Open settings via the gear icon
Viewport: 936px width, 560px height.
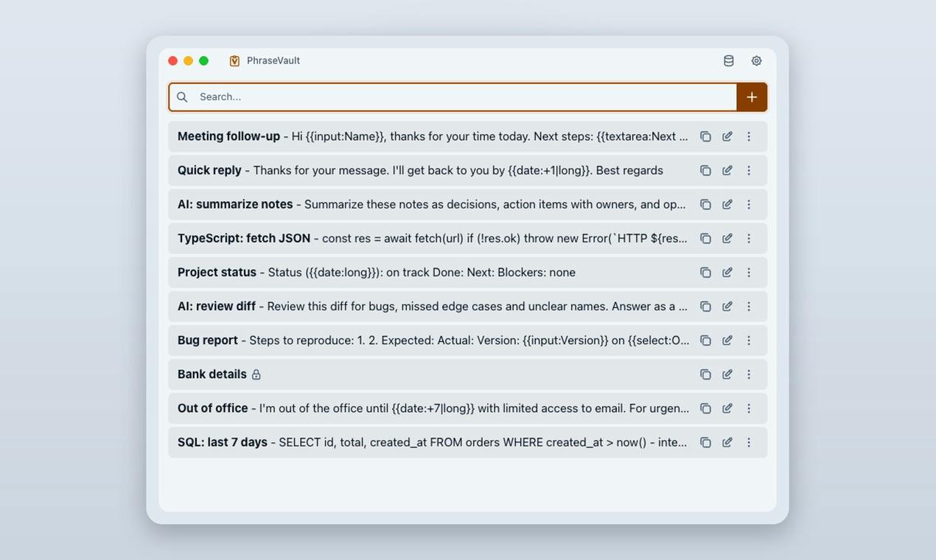click(x=756, y=61)
